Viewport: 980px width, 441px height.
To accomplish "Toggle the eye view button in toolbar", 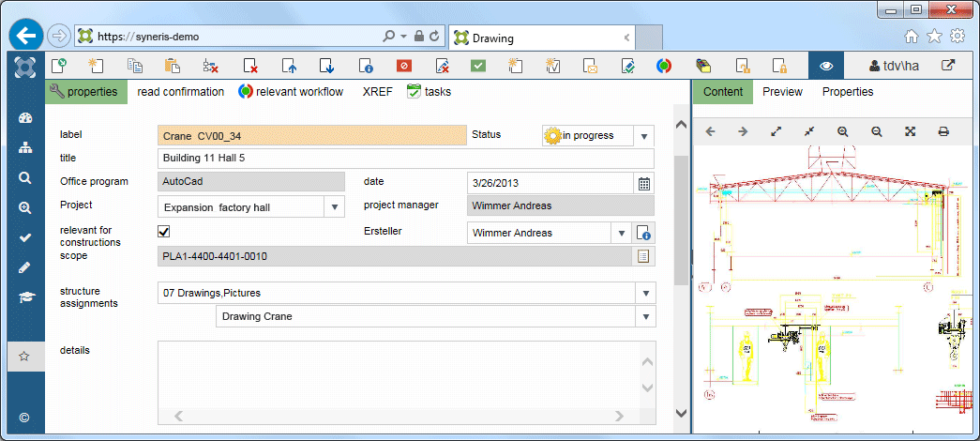I will pyautogui.click(x=826, y=66).
